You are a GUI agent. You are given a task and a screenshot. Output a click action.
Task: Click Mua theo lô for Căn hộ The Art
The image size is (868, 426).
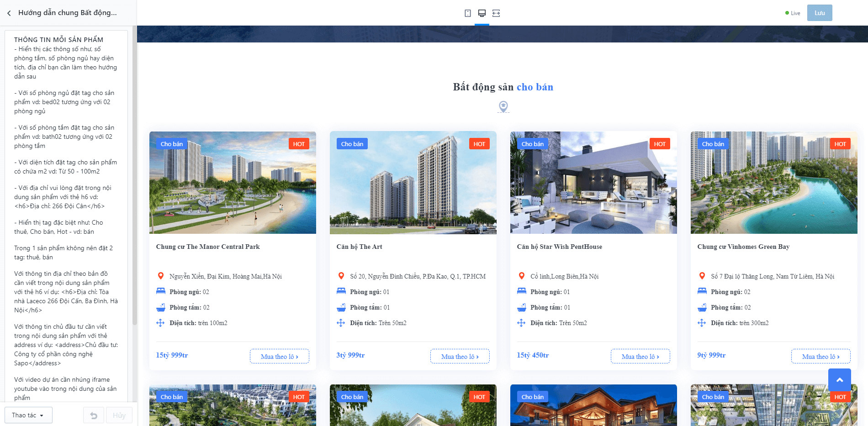pos(460,356)
